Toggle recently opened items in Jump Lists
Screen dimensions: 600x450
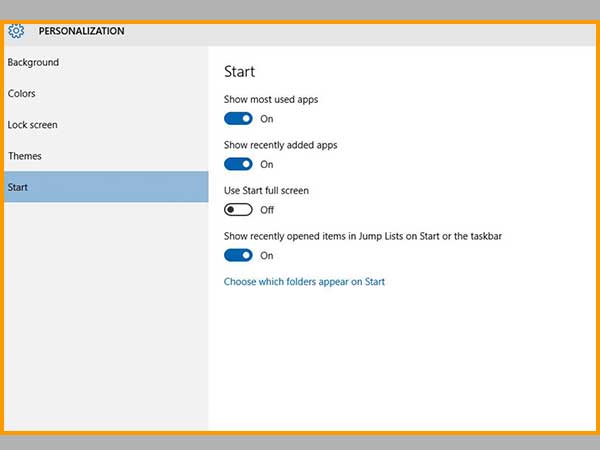[238, 255]
